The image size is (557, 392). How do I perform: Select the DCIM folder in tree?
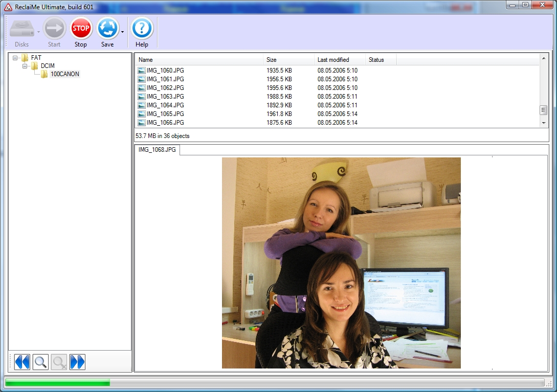(48, 66)
